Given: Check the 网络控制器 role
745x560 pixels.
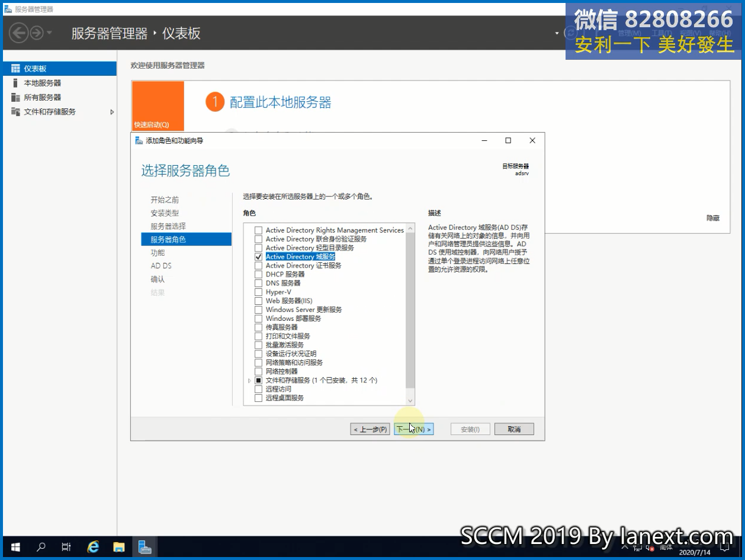Looking at the screenshot, I should 258,371.
